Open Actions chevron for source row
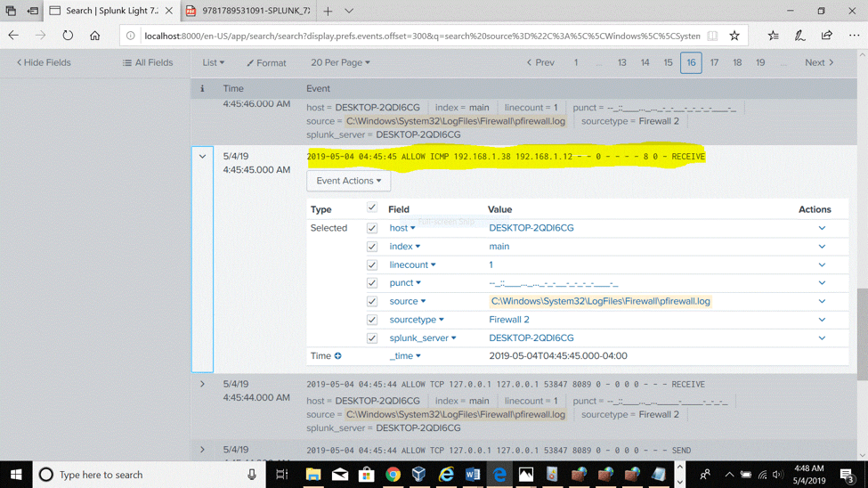The image size is (868, 488). click(x=822, y=301)
